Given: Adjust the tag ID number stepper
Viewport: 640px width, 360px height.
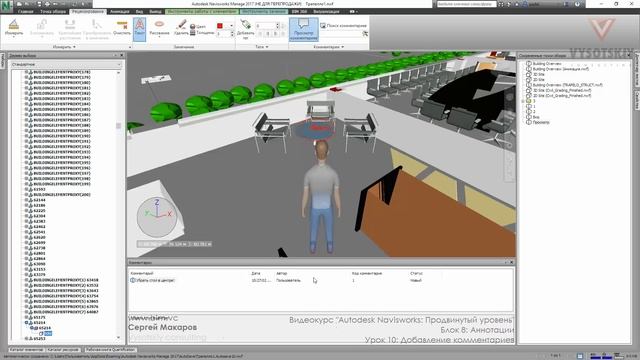Looking at the screenshot, I should click(x=278, y=26).
